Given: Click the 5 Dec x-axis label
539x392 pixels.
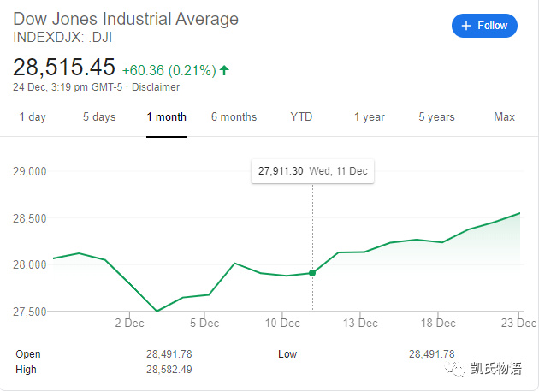Looking at the screenshot, I should [204, 324].
